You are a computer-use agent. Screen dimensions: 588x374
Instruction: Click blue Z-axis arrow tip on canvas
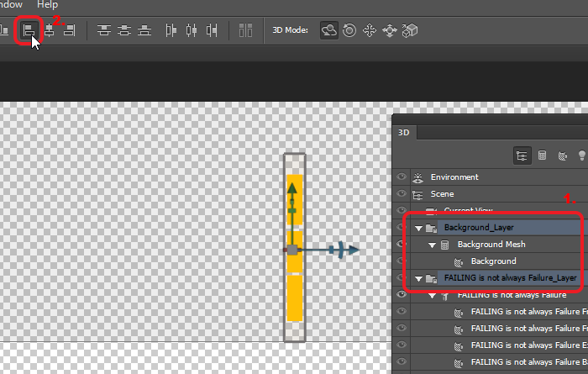pyautogui.click(x=354, y=250)
